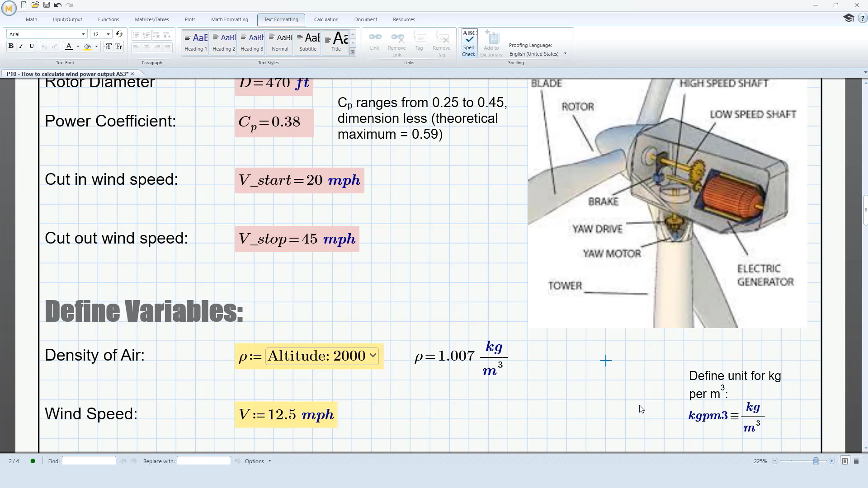Open the Altitude: 2000 combo box
This screenshot has height=488, width=868.
pyautogui.click(x=322, y=356)
